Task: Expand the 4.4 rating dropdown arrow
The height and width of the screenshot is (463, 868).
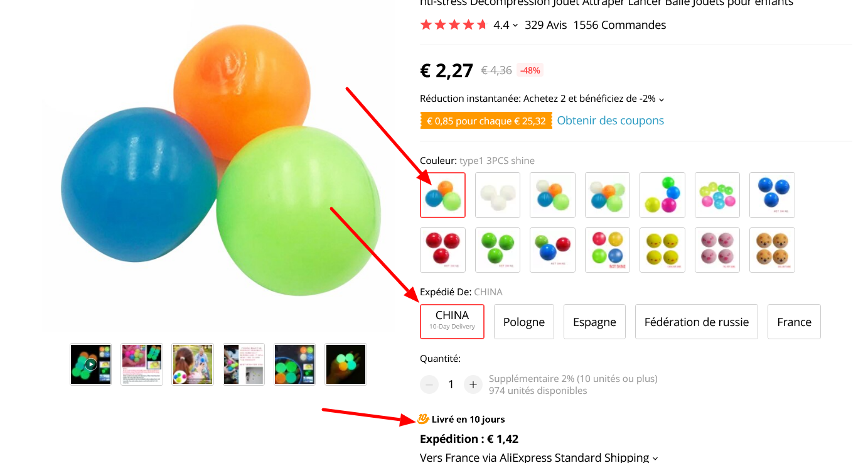Action: 515,26
